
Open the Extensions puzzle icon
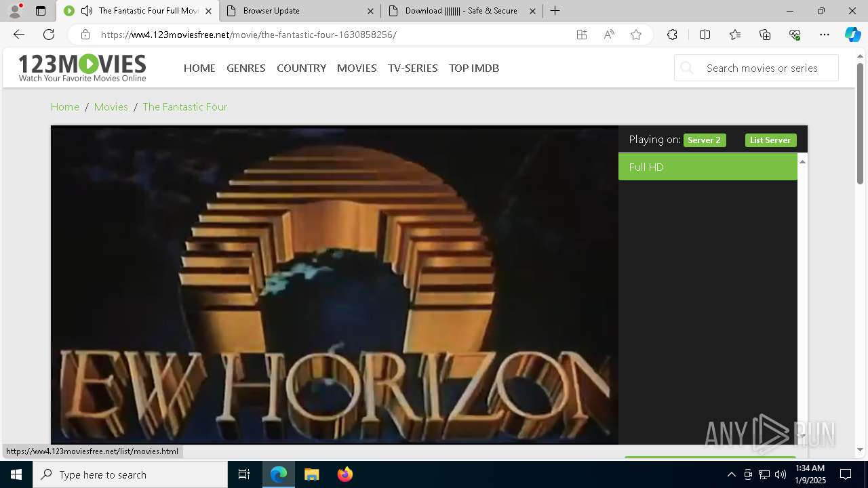pyautogui.click(x=672, y=35)
